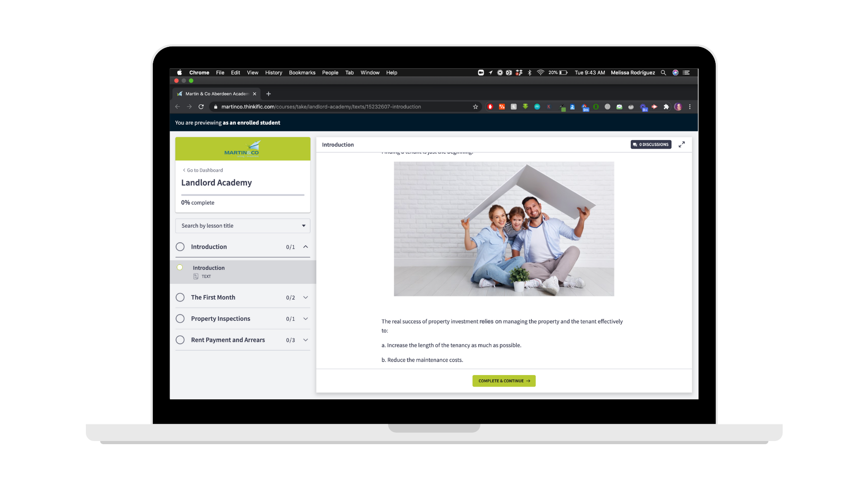
Task: Open the Introduction text lesson
Action: click(243, 272)
